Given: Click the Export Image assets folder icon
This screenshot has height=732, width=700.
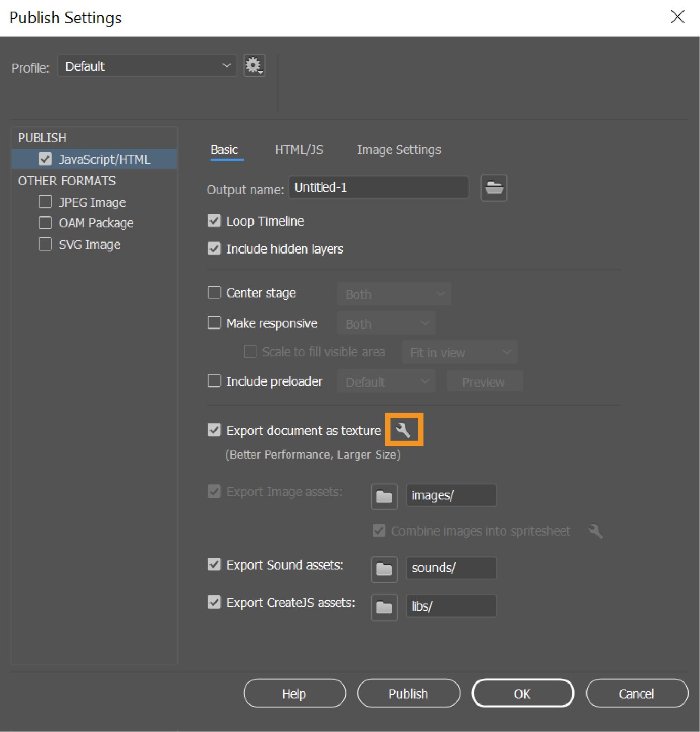Looking at the screenshot, I should pos(384,496).
